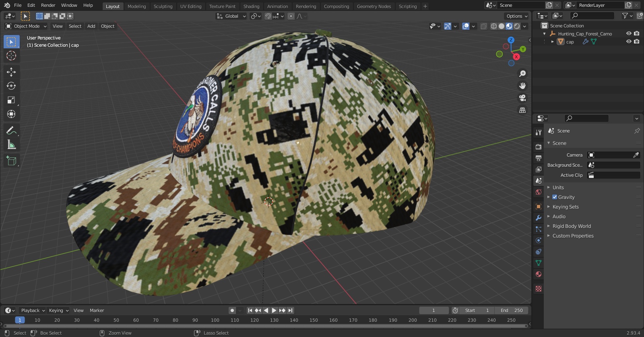The height and width of the screenshot is (337, 644).
Task: Open the Object Data properties tab
Action: (539, 263)
